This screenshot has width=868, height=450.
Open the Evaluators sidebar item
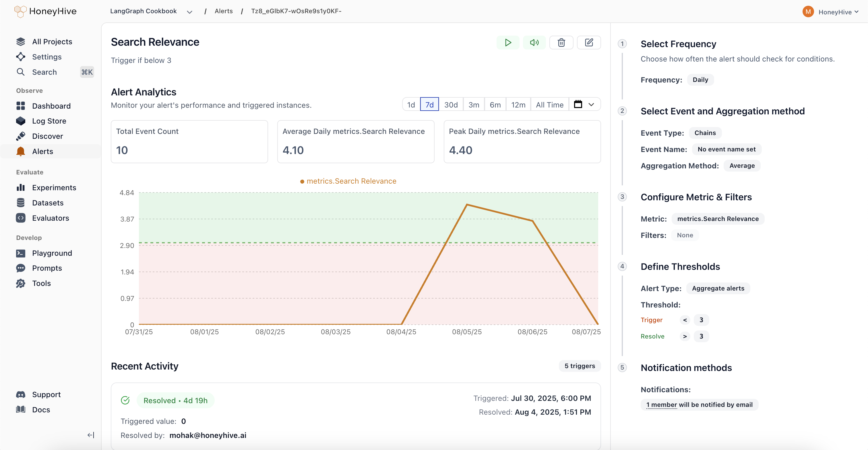50,218
